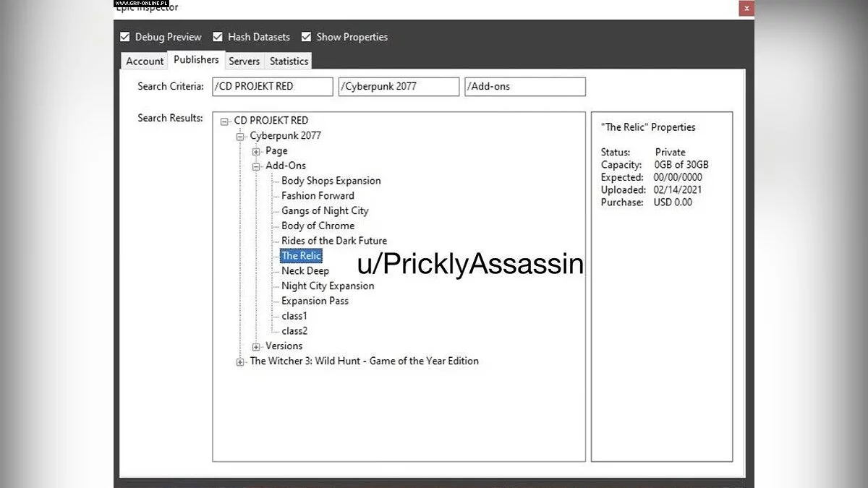This screenshot has width=868, height=488.
Task: Select the Neck Deep add-on
Action: (x=305, y=271)
